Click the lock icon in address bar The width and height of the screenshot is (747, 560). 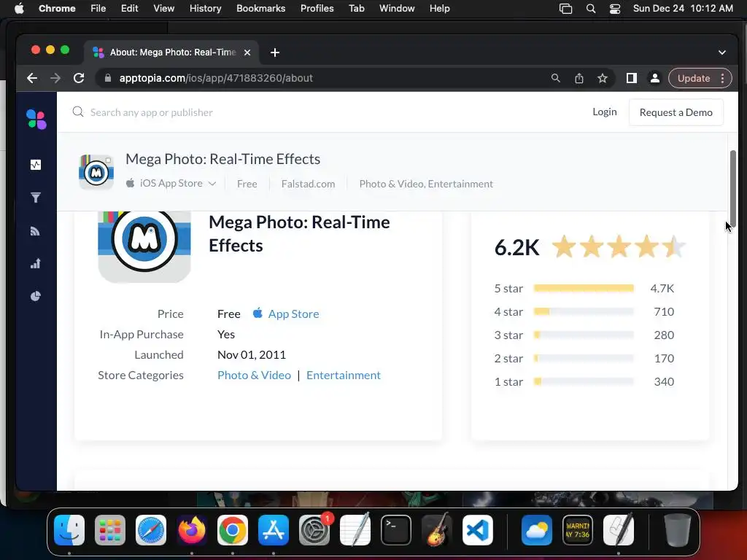pyautogui.click(x=108, y=78)
